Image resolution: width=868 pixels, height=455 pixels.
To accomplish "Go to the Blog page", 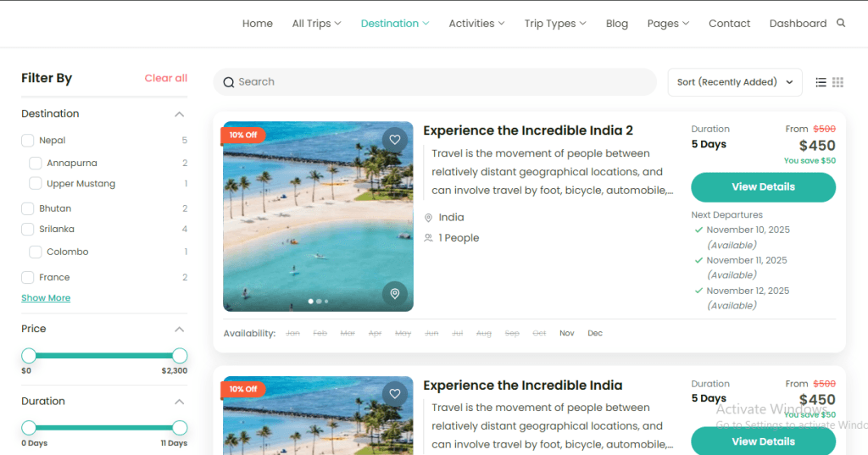I will click(617, 24).
